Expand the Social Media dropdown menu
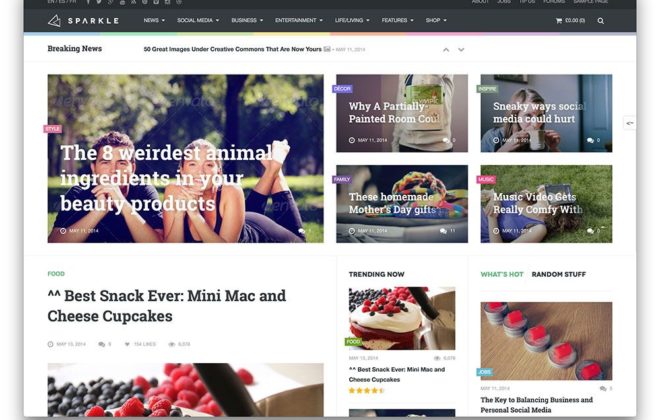The width and height of the screenshot is (660, 420). [x=198, y=20]
